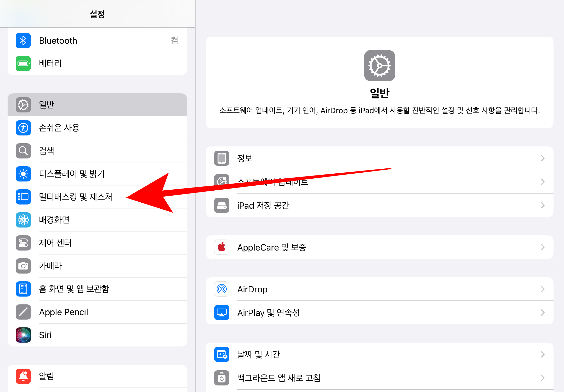This screenshot has width=564, height=392.
Task: Select 멀티태스킹 및 제스처 in sidebar
Action: click(x=76, y=197)
